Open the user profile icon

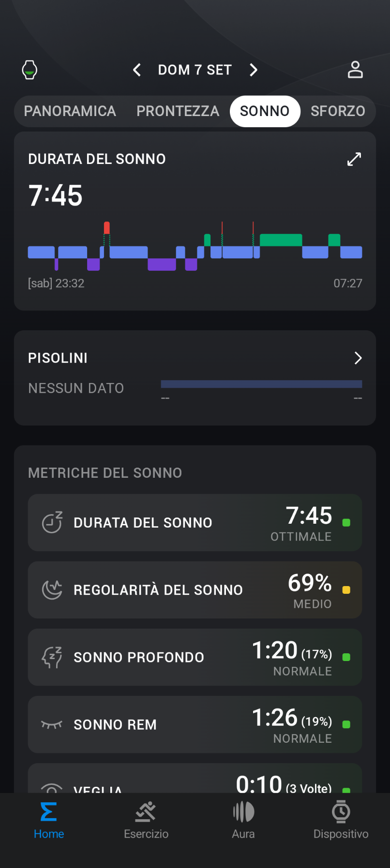click(355, 70)
